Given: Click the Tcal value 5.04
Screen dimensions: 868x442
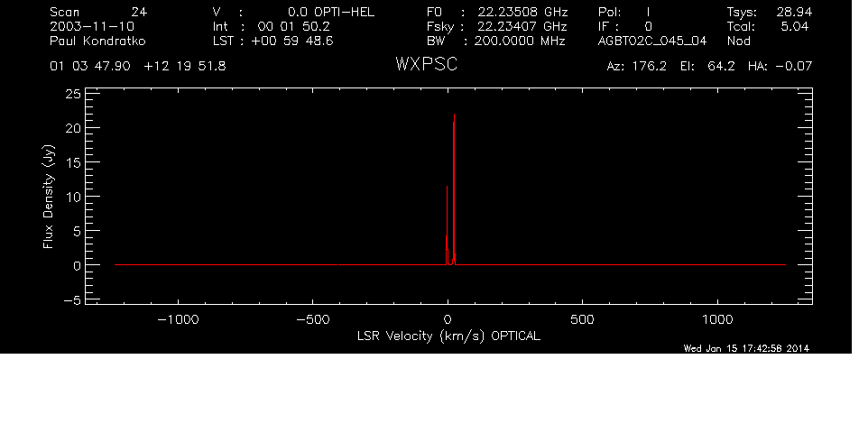Looking at the screenshot, I should coord(794,26).
